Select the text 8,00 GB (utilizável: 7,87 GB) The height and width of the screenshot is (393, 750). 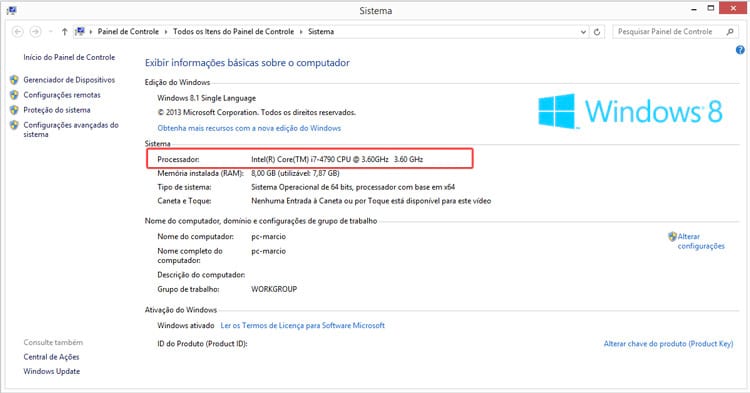[295, 174]
